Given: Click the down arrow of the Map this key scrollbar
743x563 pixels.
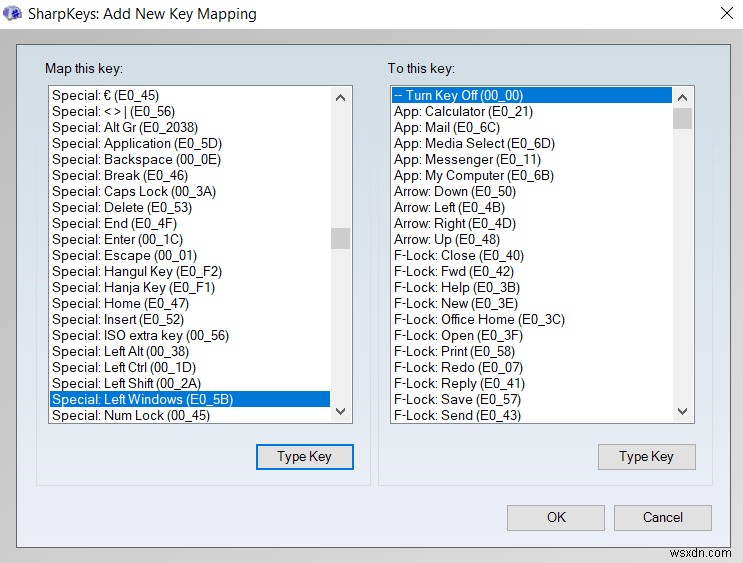Looking at the screenshot, I should tap(340, 411).
